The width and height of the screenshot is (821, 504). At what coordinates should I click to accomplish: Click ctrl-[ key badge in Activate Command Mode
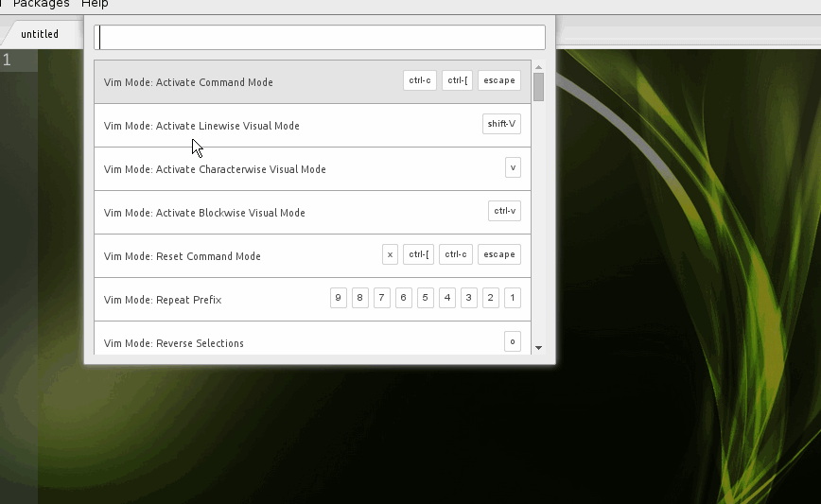click(x=458, y=80)
